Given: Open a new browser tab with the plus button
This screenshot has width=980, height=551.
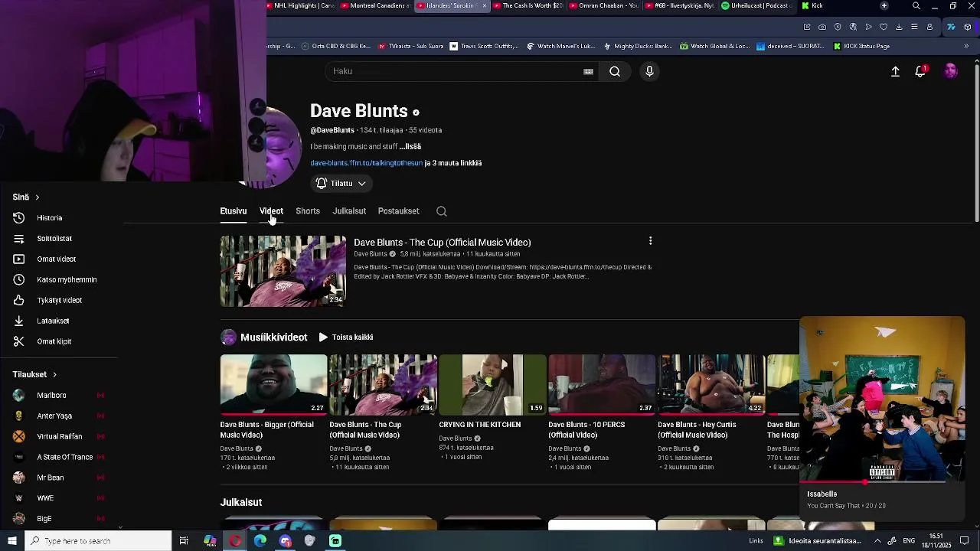Looking at the screenshot, I should click(x=884, y=5).
